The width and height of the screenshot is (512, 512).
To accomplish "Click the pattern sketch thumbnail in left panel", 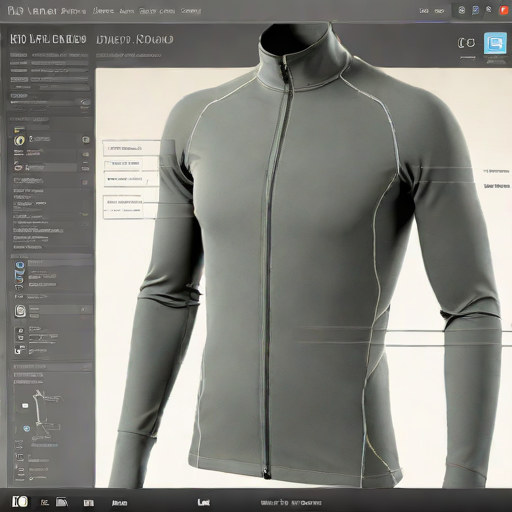I will coord(47,412).
